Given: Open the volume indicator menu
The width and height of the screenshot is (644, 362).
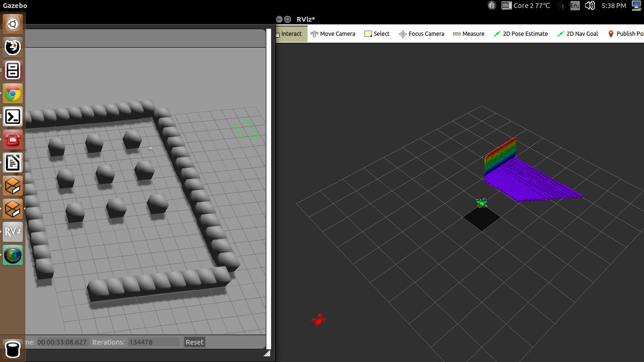Looking at the screenshot, I should [x=589, y=6].
